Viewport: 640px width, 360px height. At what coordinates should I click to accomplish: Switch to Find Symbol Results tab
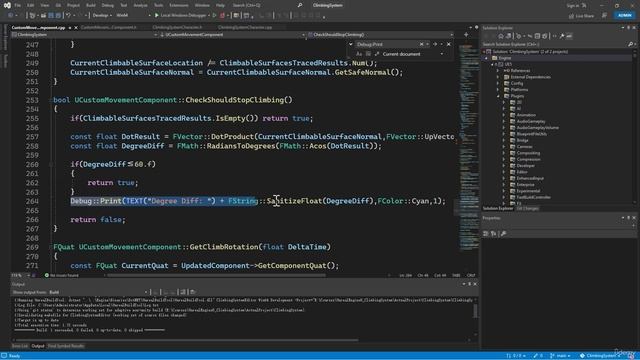coord(66,346)
